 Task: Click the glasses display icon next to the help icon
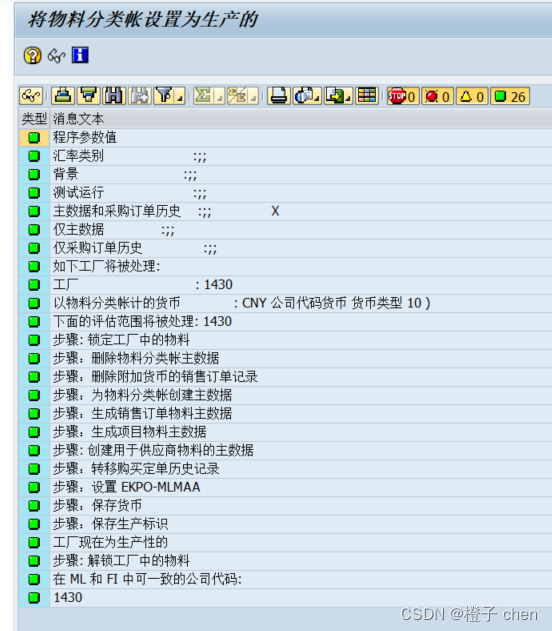56,56
